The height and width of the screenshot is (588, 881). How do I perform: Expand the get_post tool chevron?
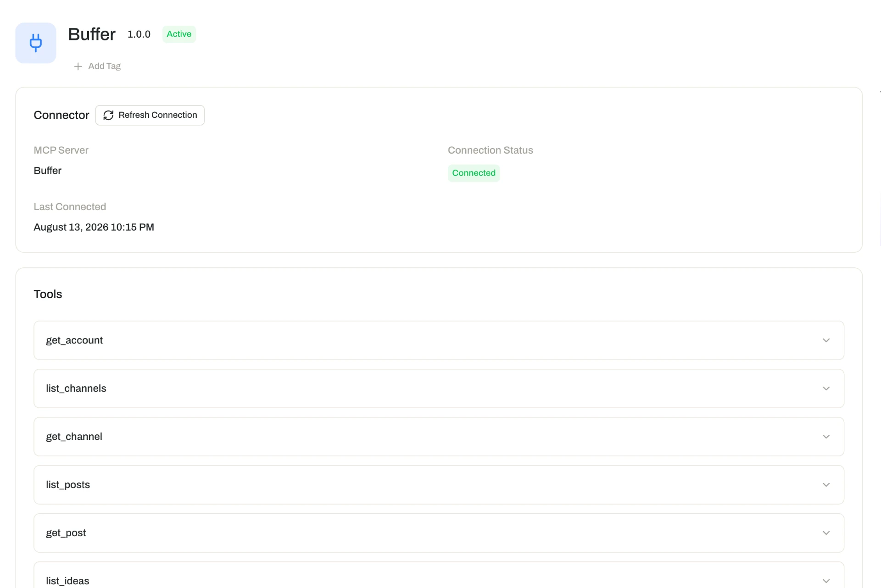tap(826, 533)
